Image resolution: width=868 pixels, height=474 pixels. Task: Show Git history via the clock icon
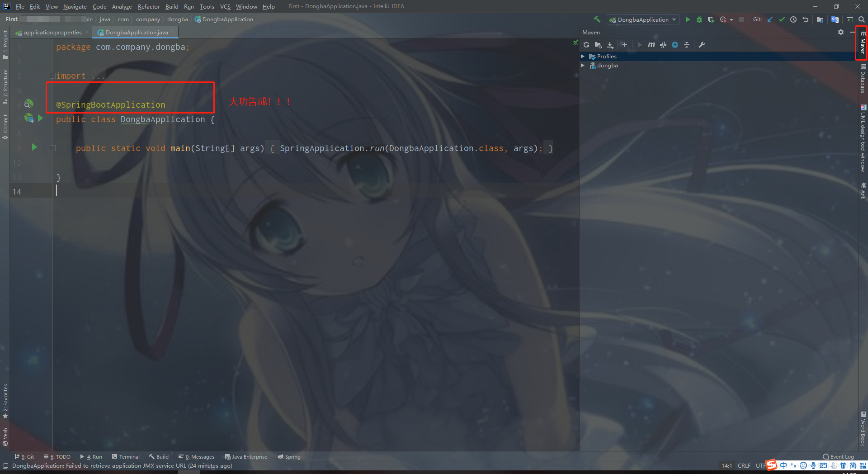(x=793, y=19)
